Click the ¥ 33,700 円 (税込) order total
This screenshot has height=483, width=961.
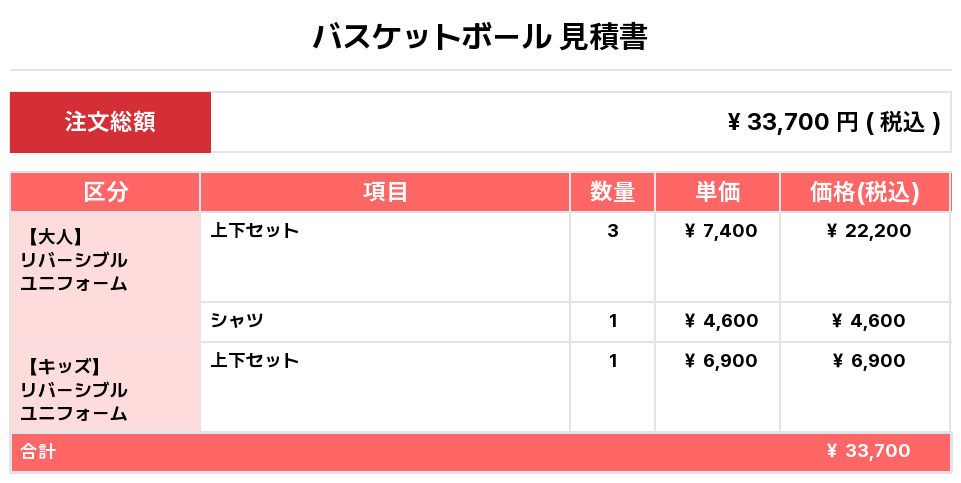coord(833,122)
